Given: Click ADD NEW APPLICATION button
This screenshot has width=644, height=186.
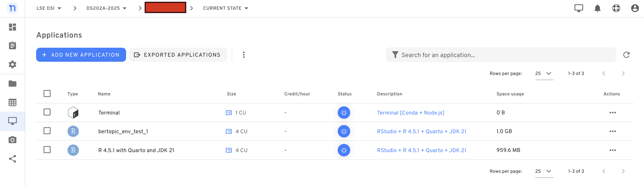Looking at the screenshot, I should [81, 55].
